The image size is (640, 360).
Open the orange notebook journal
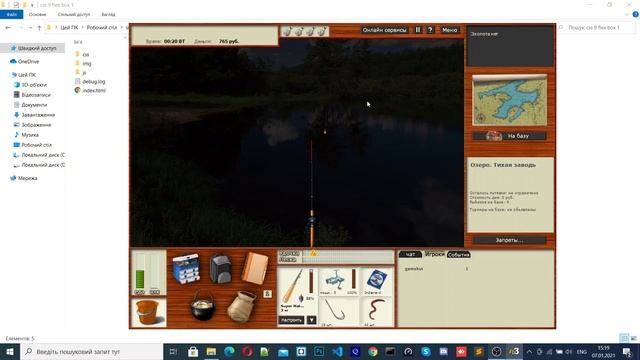[x=255, y=268]
